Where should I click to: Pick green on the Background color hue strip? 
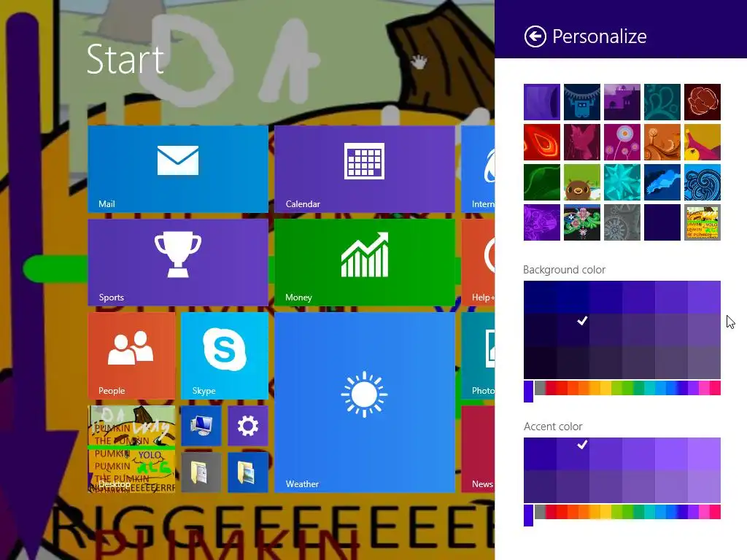(627, 388)
